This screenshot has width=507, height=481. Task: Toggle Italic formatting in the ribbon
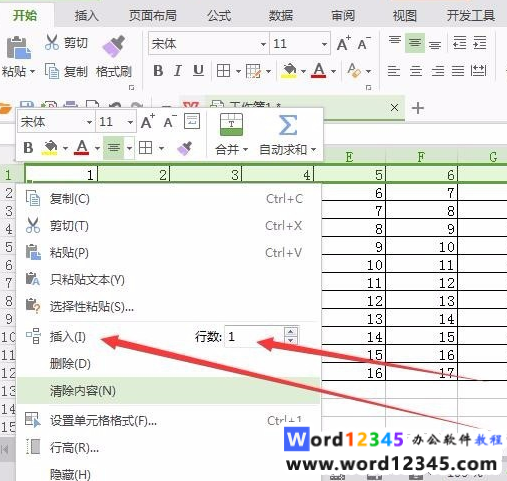click(178, 71)
